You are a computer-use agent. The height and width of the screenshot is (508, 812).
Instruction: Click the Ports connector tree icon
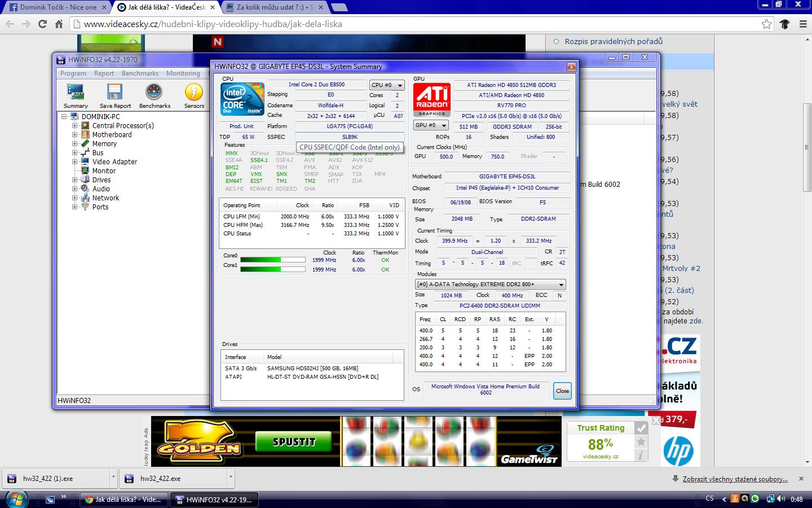(85, 207)
